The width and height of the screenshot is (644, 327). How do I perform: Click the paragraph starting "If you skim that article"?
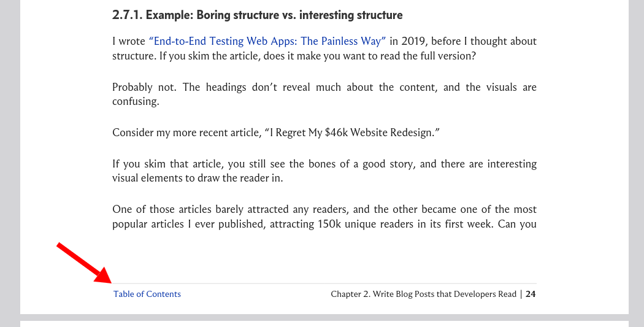tap(324, 171)
